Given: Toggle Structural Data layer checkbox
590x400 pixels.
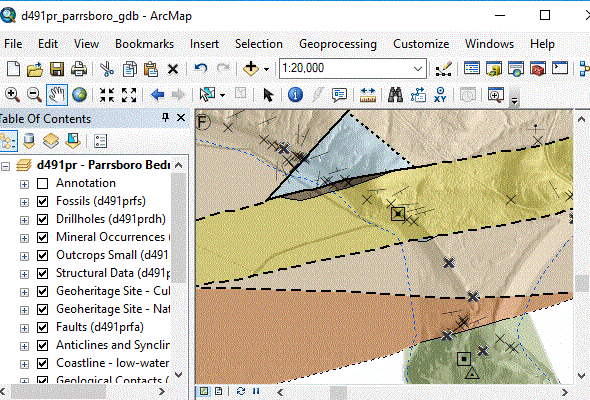Looking at the screenshot, I should 43,274.
